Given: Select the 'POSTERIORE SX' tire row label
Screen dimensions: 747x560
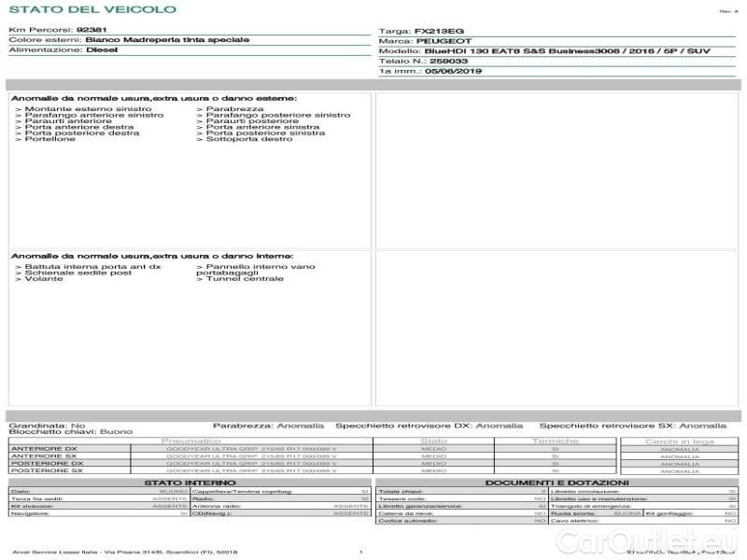Looking at the screenshot, I should pyautogui.click(x=47, y=470).
